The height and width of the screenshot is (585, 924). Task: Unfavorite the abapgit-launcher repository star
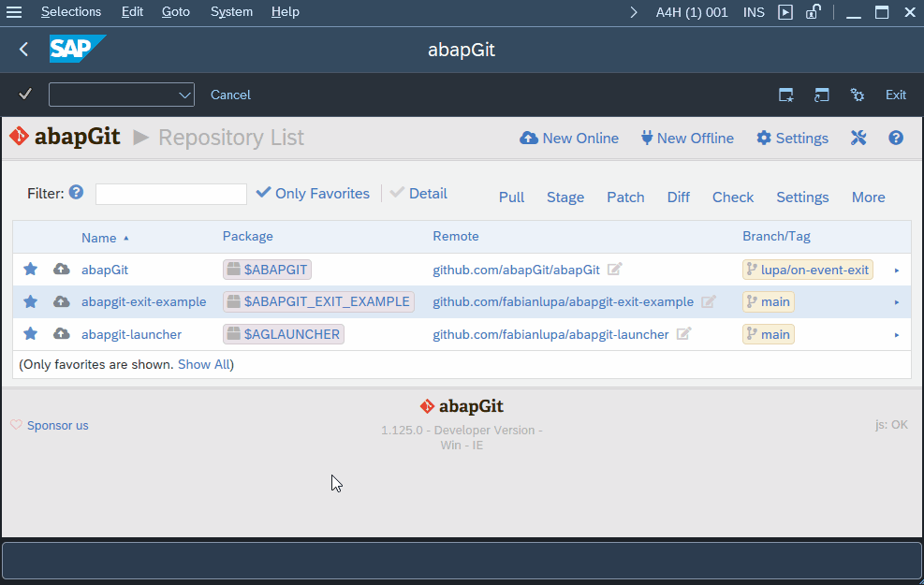pyautogui.click(x=30, y=334)
